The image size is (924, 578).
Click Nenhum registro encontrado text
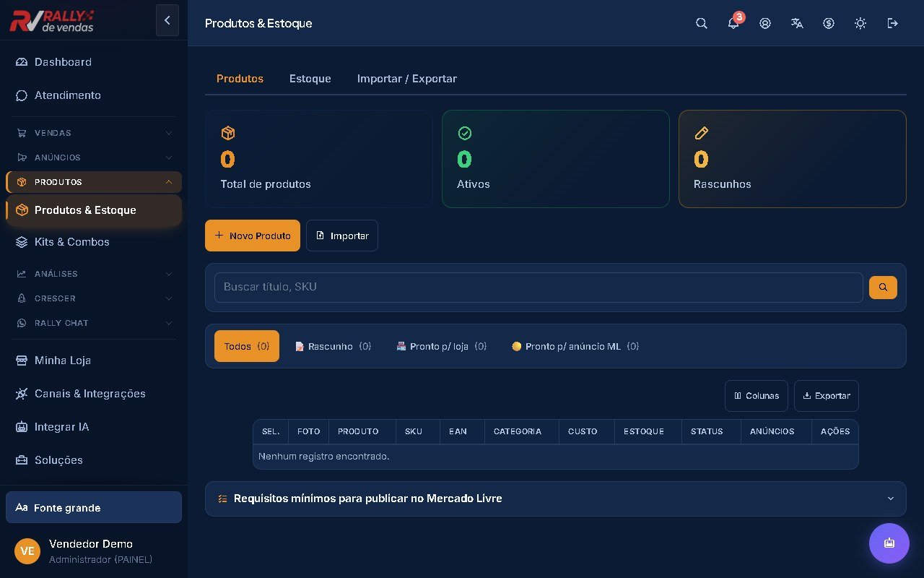click(x=324, y=457)
